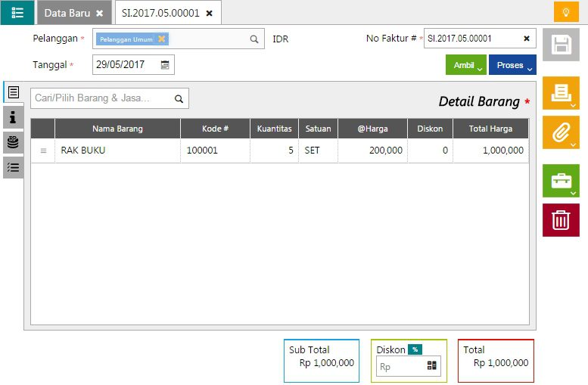Click the orange print icon button
Screen dimensions: 588x385
(561, 93)
